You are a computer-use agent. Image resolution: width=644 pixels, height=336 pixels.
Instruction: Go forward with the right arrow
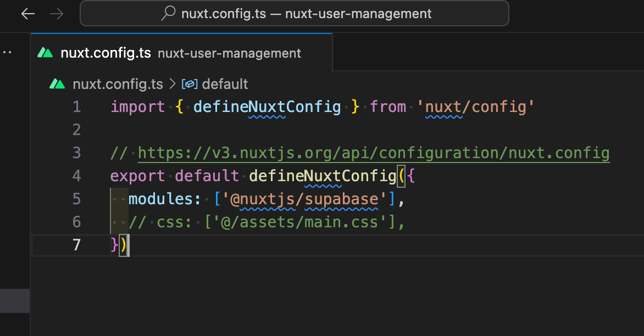click(x=56, y=14)
